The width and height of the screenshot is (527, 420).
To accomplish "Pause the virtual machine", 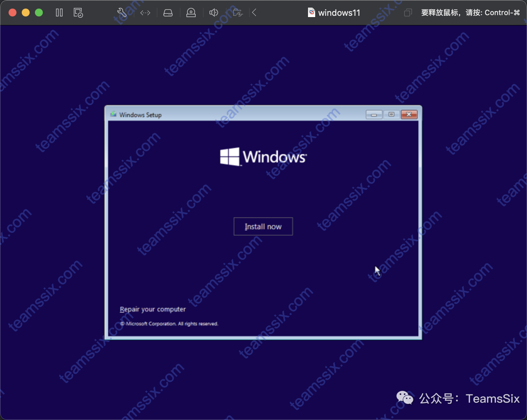I will (59, 13).
